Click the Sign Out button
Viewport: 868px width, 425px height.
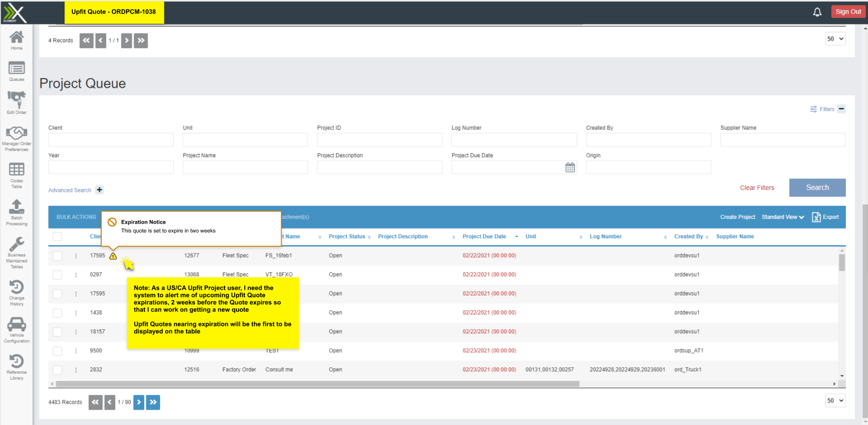848,12
